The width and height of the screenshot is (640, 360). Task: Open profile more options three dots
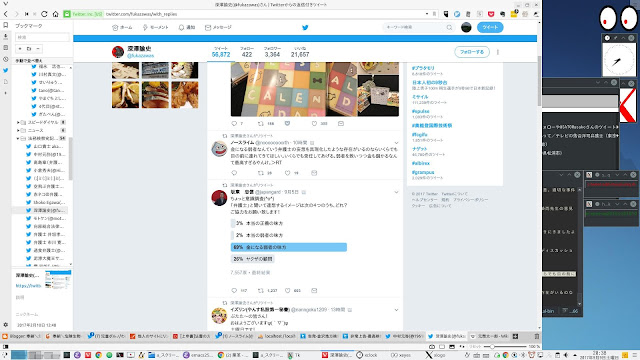coord(498,52)
